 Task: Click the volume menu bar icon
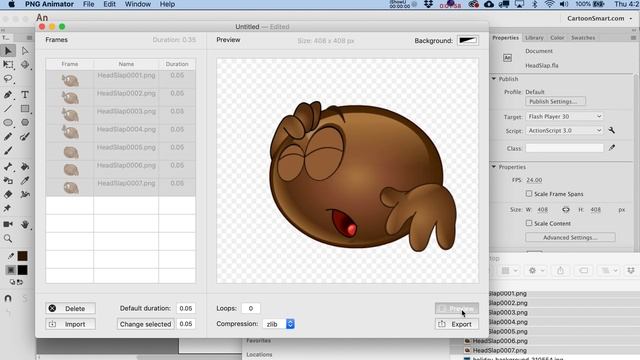564,4
